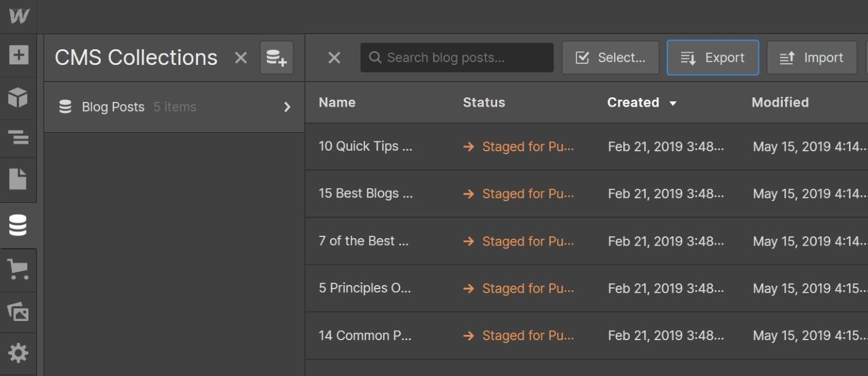The width and height of the screenshot is (868, 376).
Task: Close the blog posts list view
Action: tap(334, 57)
